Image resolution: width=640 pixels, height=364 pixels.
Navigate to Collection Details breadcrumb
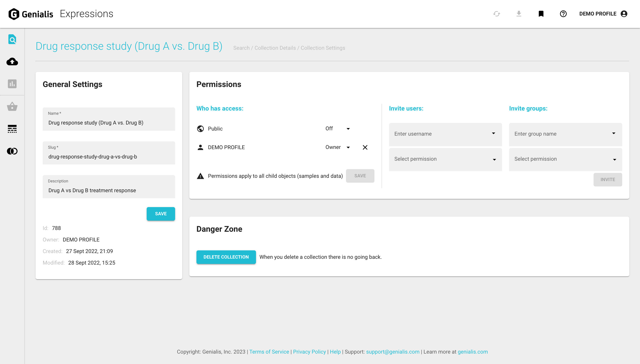pos(275,48)
